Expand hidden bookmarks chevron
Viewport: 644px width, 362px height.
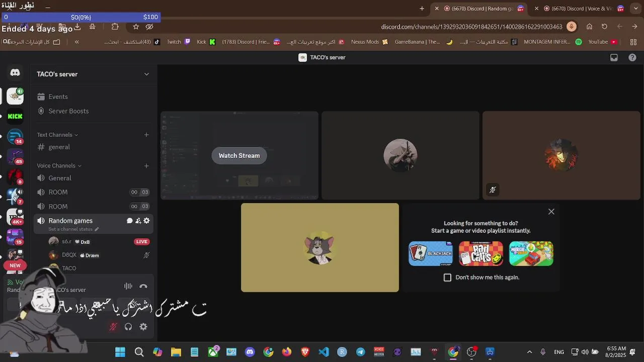coord(76,42)
